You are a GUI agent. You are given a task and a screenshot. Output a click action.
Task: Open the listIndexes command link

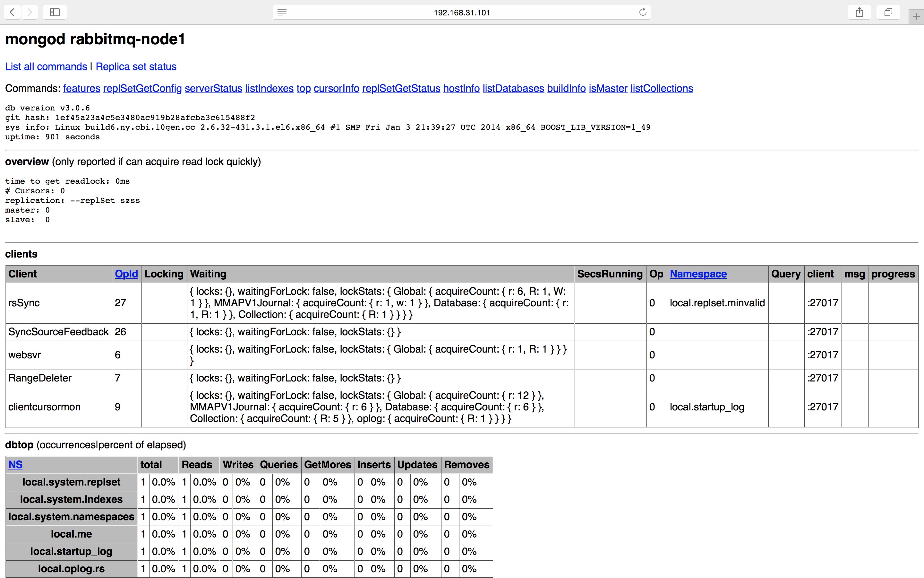(269, 88)
